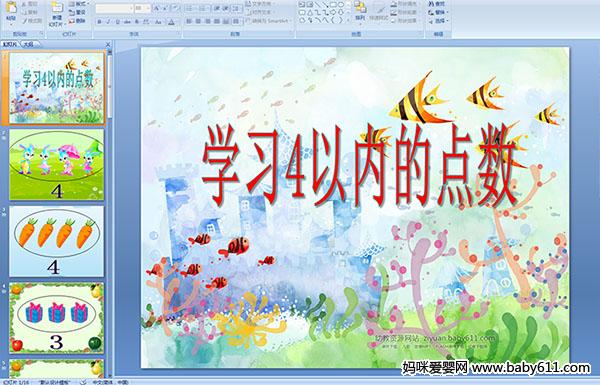Click the Shape Outline color button
The image size is (600, 385).
[x=406, y=12]
